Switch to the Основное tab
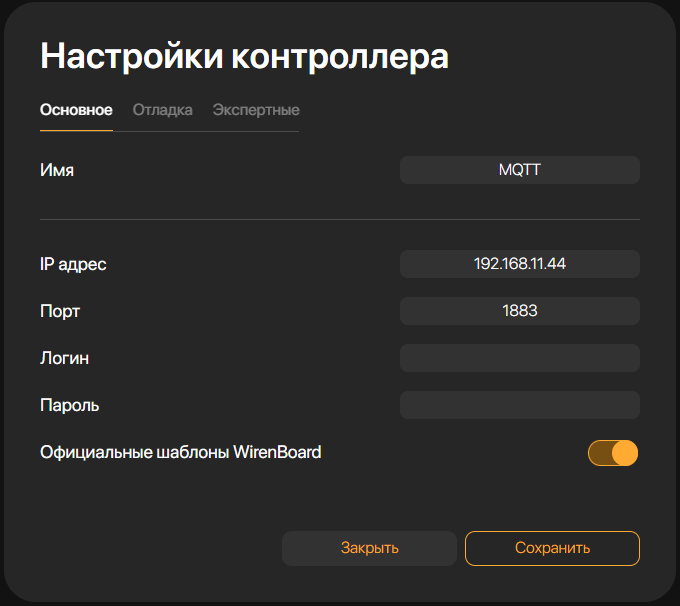Screen dimensions: 680x606 point(76,110)
